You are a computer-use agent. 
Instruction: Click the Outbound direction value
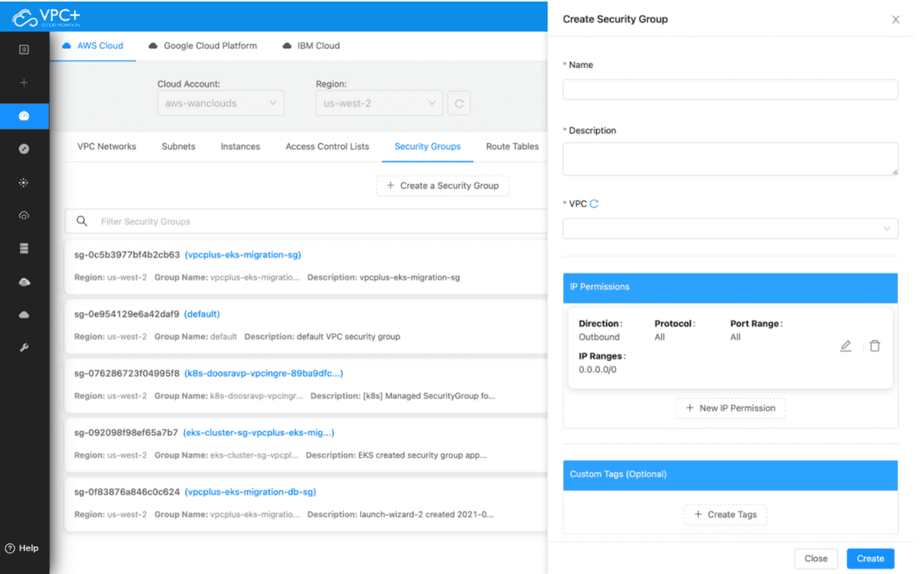[x=599, y=337]
